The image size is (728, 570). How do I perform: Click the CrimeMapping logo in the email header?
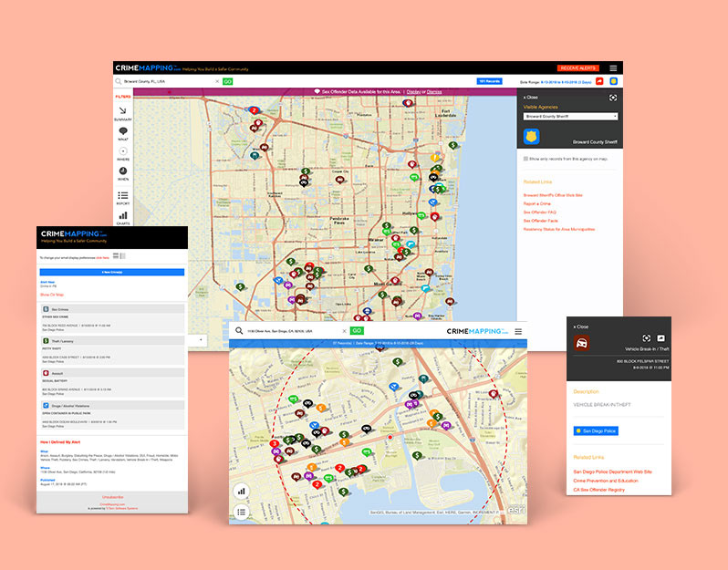pos(73,234)
